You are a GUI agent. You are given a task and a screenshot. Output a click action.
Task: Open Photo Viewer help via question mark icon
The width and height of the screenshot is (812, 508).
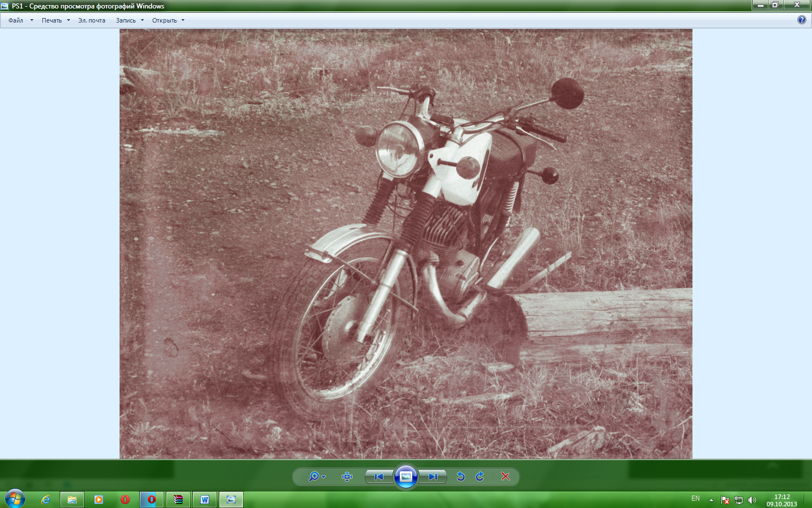coord(802,20)
